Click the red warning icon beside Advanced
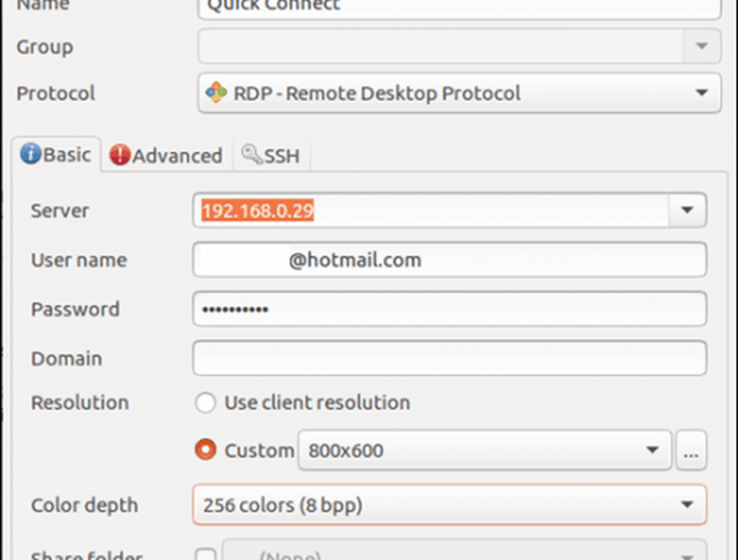 click(x=119, y=155)
